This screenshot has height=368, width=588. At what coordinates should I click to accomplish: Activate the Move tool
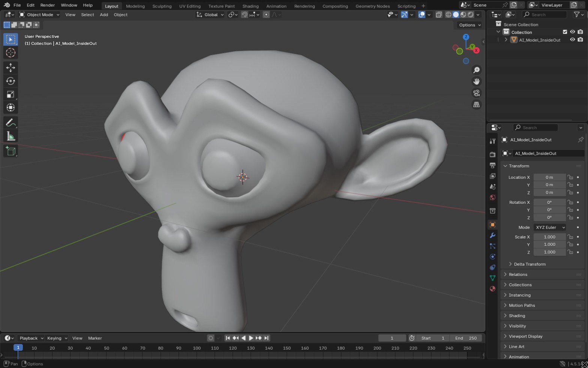pos(10,68)
